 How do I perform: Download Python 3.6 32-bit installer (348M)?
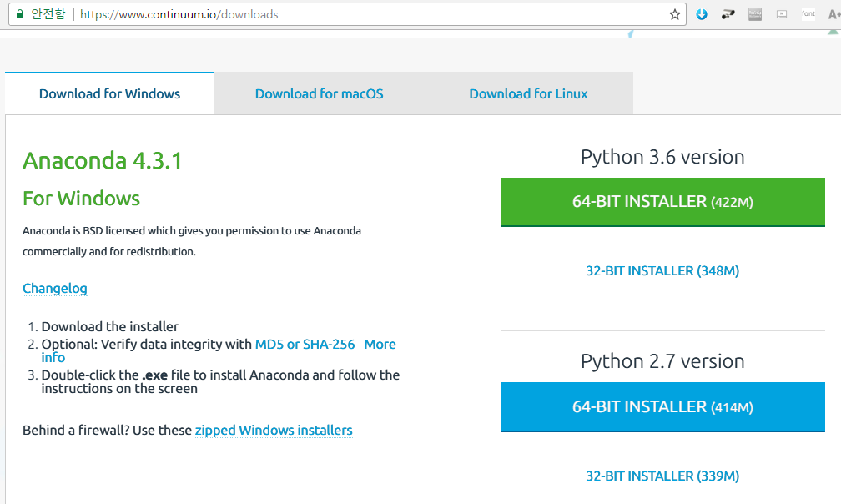click(x=662, y=270)
